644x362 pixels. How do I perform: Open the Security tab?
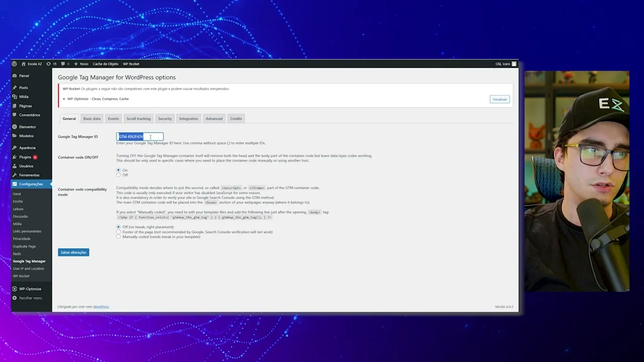tap(165, 119)
